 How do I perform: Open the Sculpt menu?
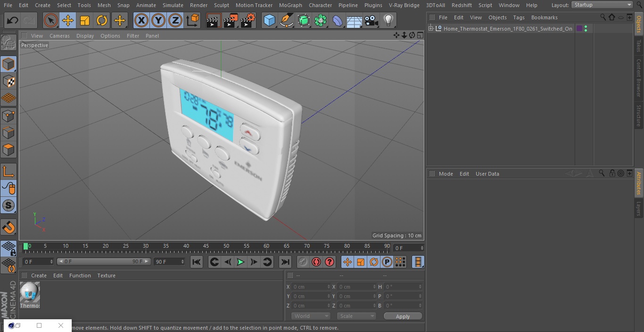click(221, 5)
